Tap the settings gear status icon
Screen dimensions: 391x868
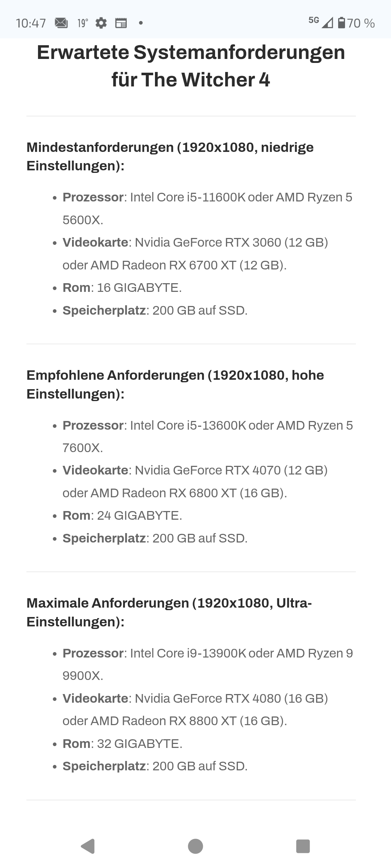click(101, 23)
